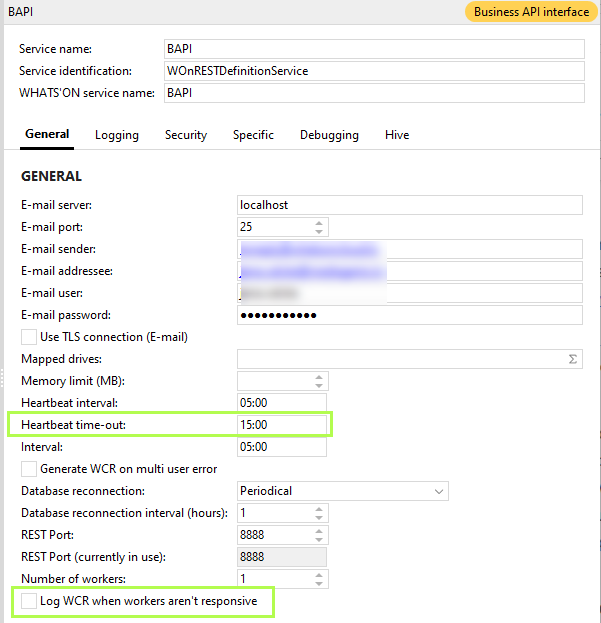Select the E-mail password field
The width and height of the screenshot is (601, 623).
tap(409, 315)
